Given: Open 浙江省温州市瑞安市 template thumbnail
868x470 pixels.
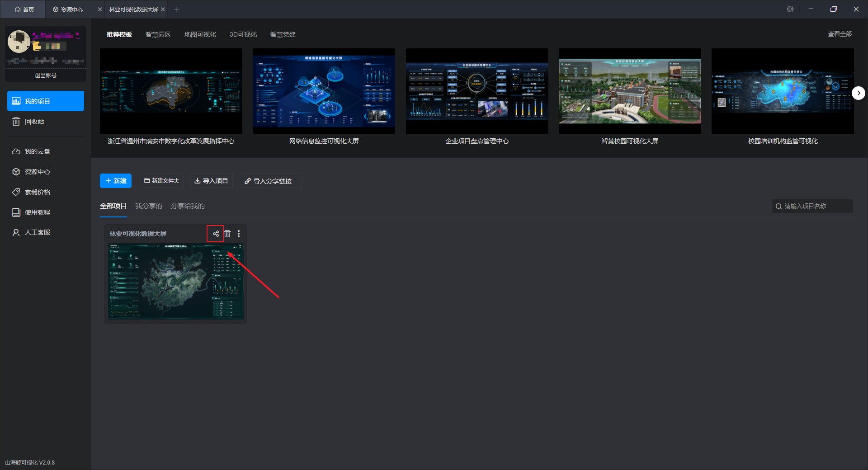Looking at the screenshot, I should (171, 91).
